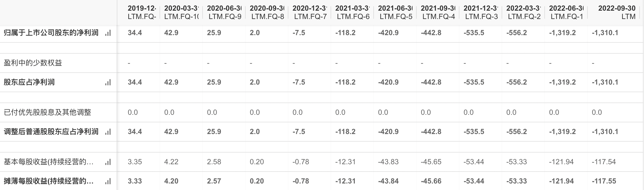The width and height of the screenshot is (644, 190).
Task: Click chart icon beside 股东应占净利润
Action: click(108, 83)
